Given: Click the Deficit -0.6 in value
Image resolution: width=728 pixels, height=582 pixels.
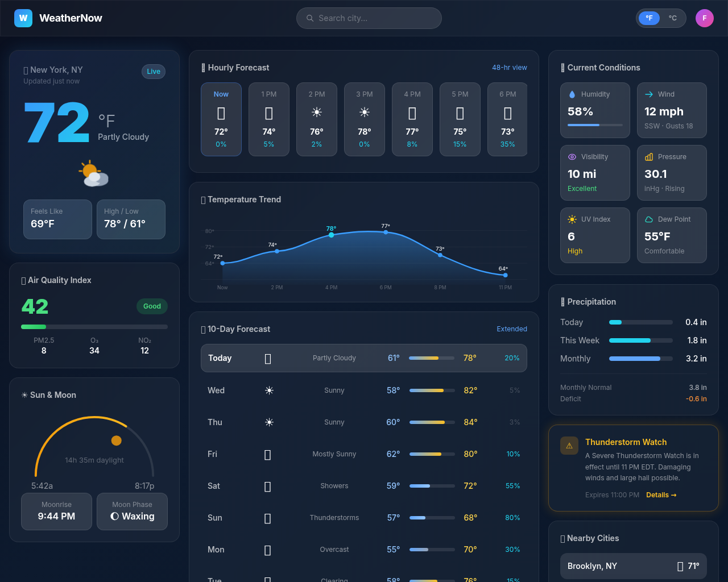Looking at the screenshot, I should (x=696, y=399).
